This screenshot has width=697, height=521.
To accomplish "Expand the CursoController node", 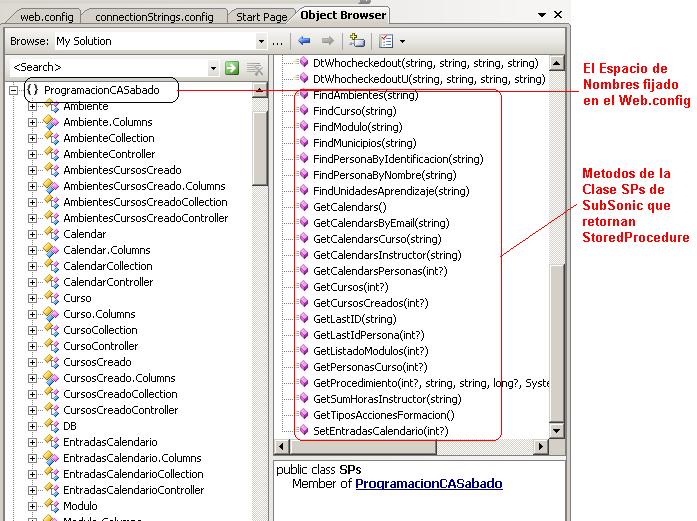I will (32, 346).
